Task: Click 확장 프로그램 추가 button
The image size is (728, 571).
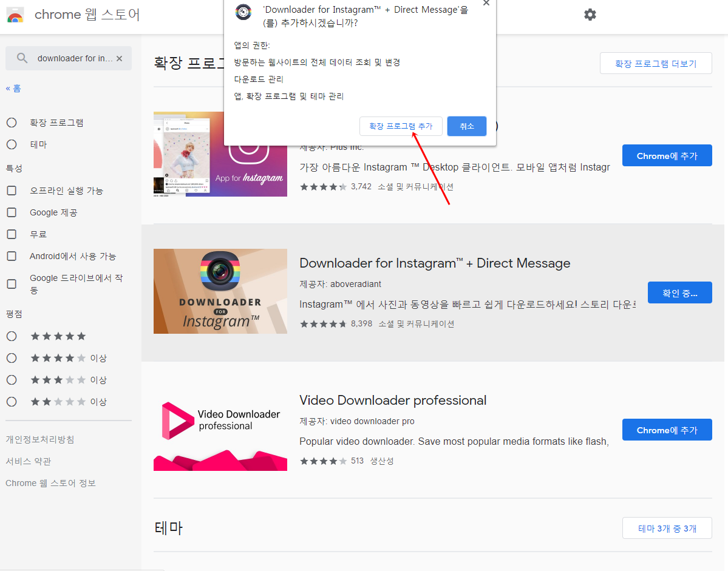Action: (401, 126)
